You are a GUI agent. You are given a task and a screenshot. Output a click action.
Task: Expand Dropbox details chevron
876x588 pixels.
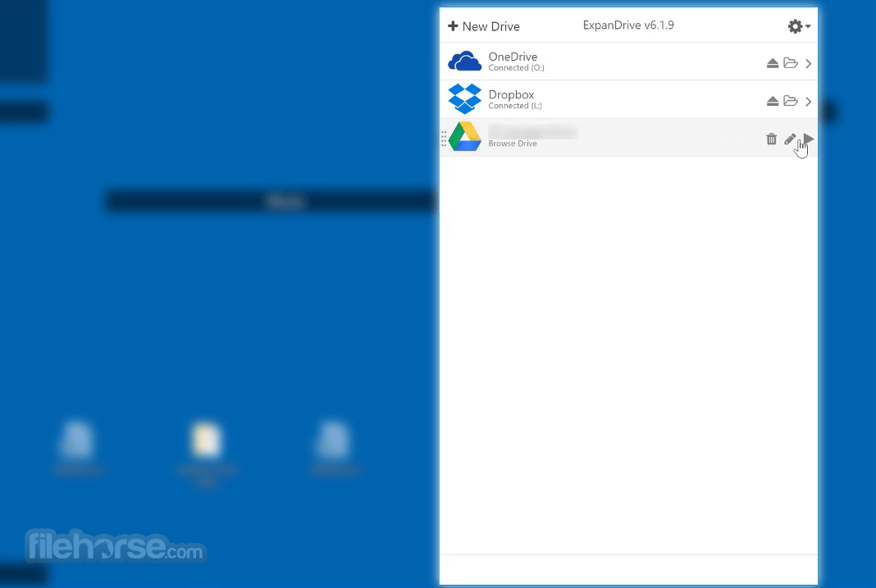pyautogui.click(x=809, y=101)
